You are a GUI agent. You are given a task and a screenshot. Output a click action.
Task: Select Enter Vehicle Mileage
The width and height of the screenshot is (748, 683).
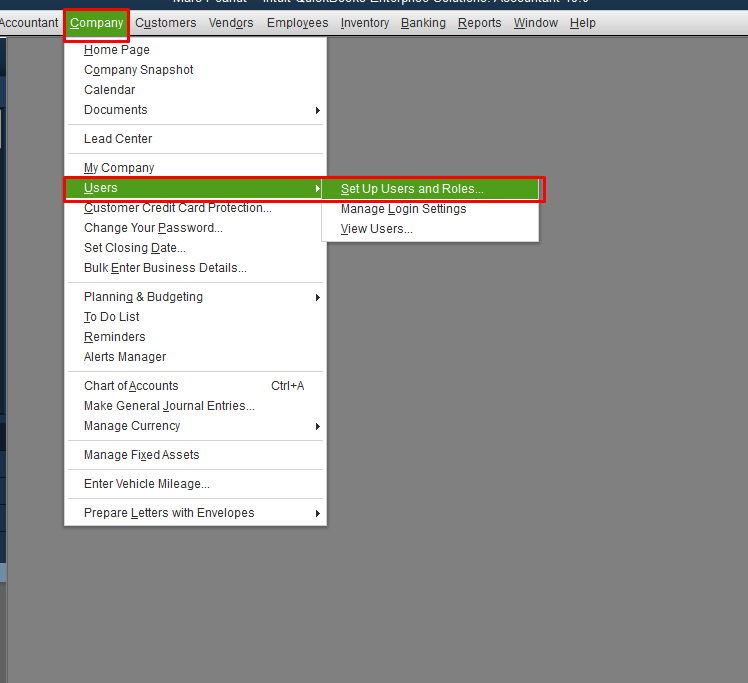(195, 484)
